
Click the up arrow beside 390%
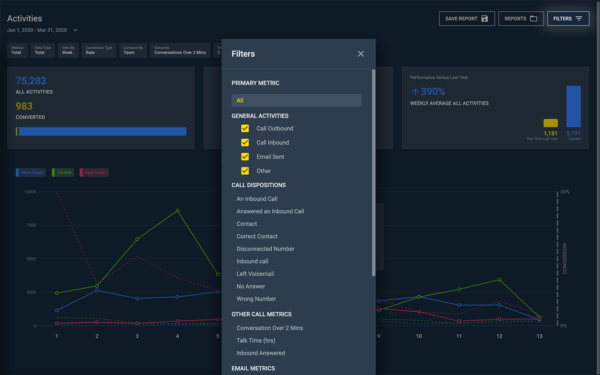pos(415,92)
